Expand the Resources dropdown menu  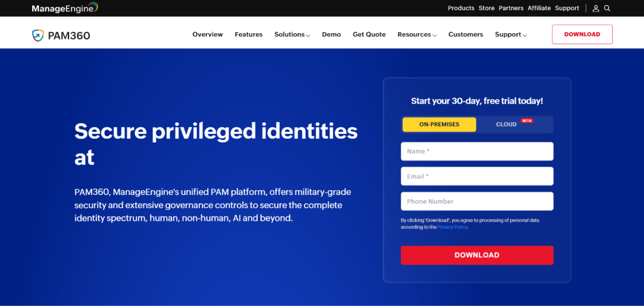417,34
